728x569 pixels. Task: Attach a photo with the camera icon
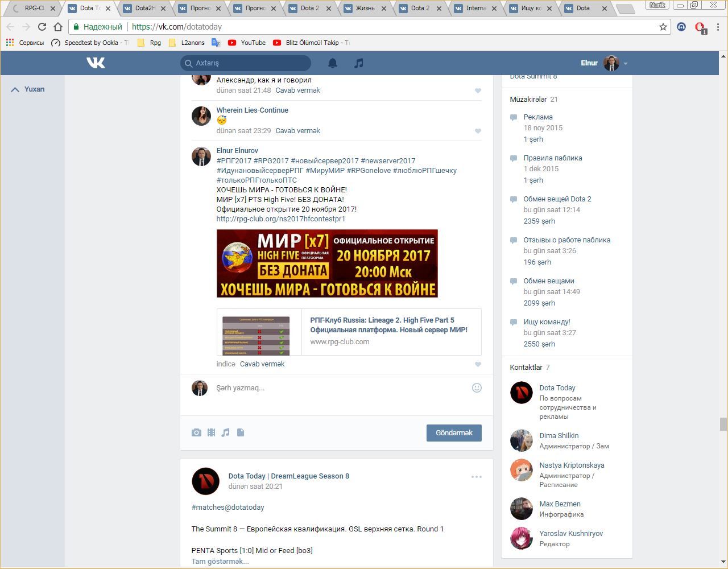196,432
